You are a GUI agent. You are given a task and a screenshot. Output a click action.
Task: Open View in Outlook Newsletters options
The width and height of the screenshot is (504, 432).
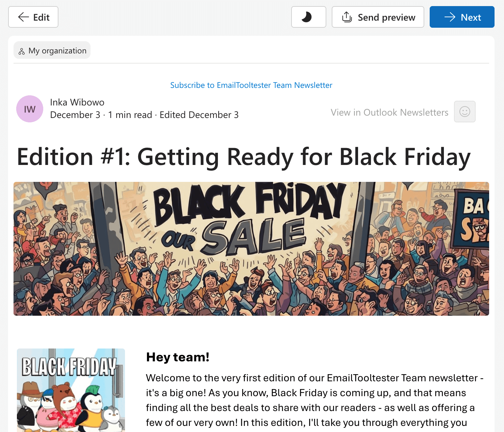(389, 112)
